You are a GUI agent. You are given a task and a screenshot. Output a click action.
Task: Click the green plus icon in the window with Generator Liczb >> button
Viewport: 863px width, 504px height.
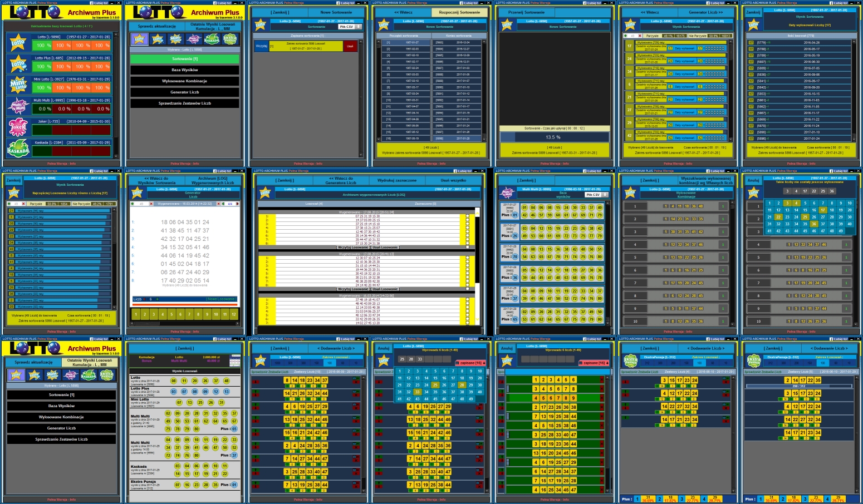tap(625, 36)
